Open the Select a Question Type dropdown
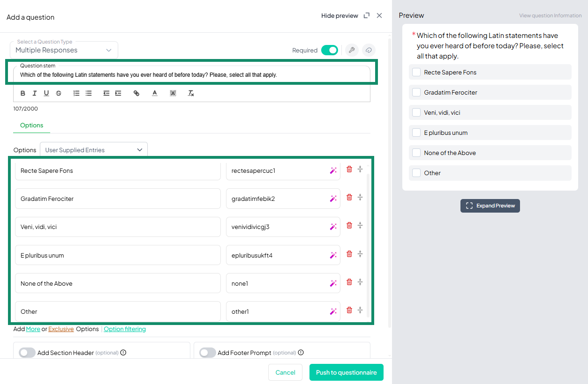 [64, 50]
